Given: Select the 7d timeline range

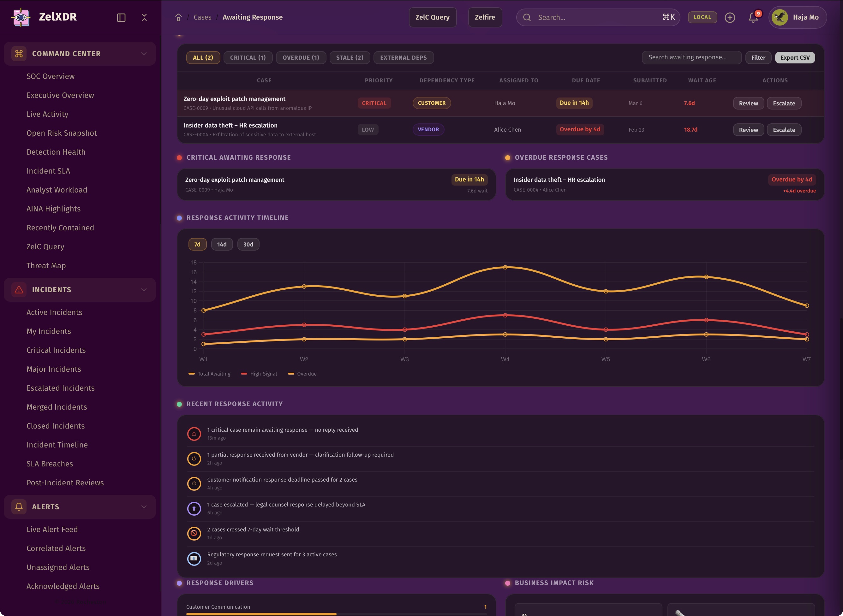Looking at the screenshot, I should click(197, 245).
